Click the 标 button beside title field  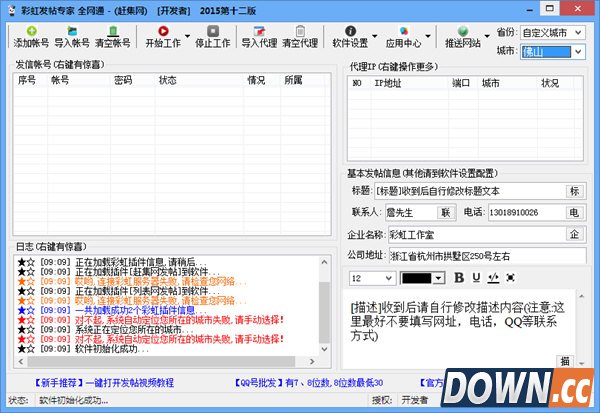[575, 191]
